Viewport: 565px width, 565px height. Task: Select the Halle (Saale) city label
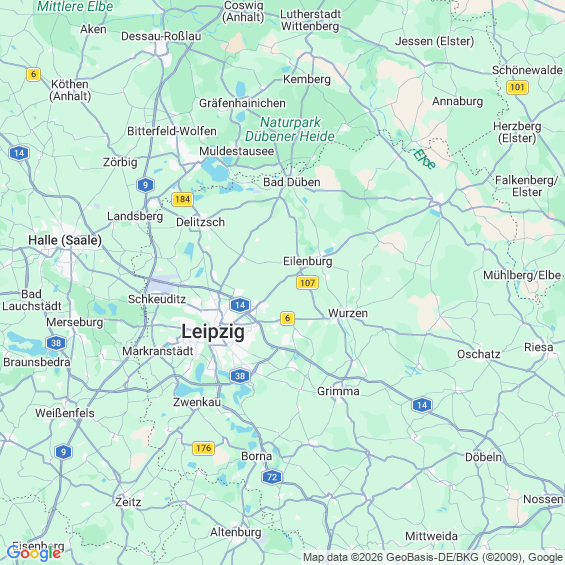[65, 240]
